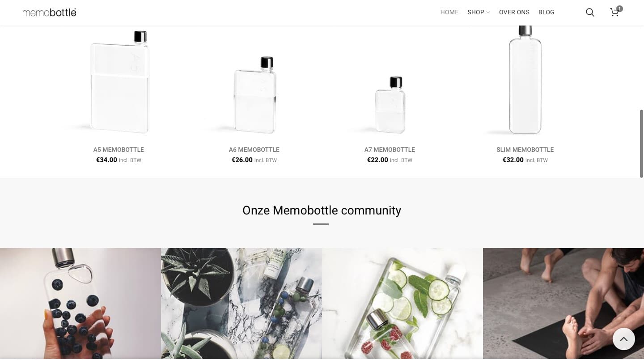Open the cucumber and mint bottle photo
This screenshot has width=644, height=360.
coord(402,304)
